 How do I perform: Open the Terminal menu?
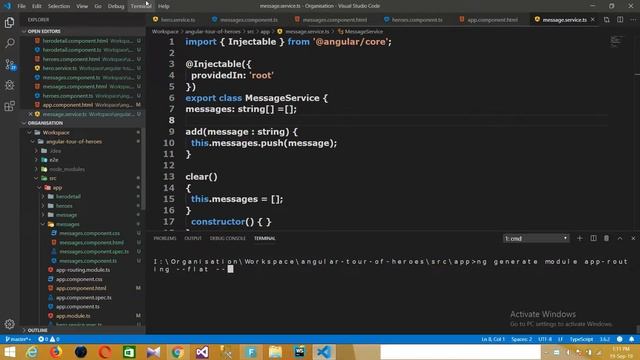click(x=141, y=6)
